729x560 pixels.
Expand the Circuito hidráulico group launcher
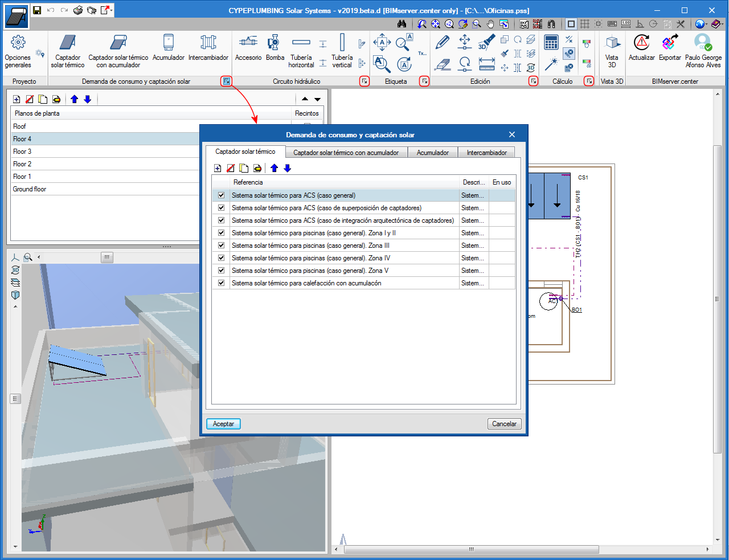click(364, 81)
